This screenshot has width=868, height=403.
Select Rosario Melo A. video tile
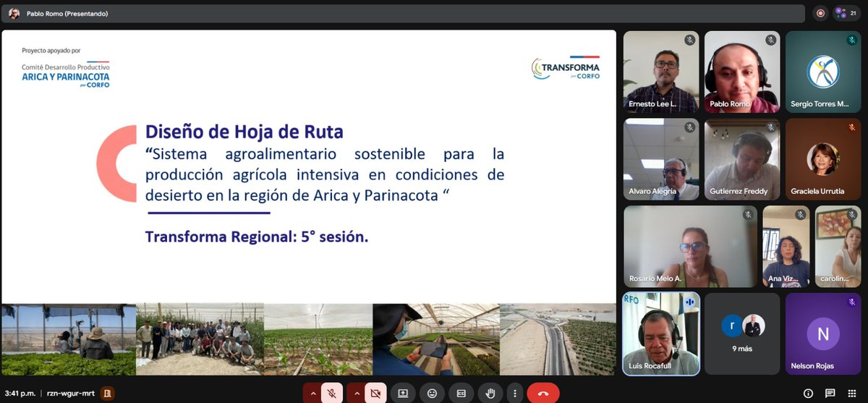coord(690,247)
